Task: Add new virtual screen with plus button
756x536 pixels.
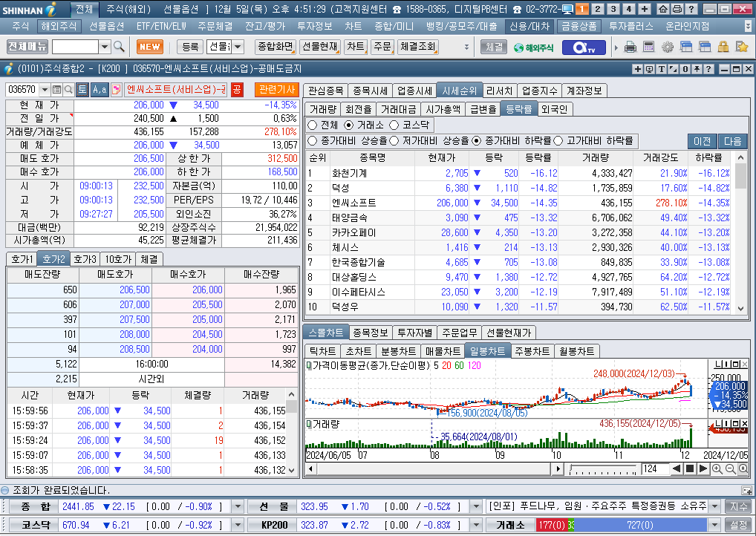Action: point(644,9)
